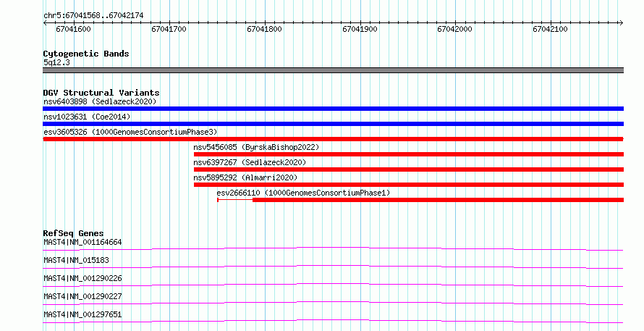Click the MAST4|NM_001290227 transcript label
Viewport: 644px width, 331px height.
pyautogui.click(x=82, y=296)
